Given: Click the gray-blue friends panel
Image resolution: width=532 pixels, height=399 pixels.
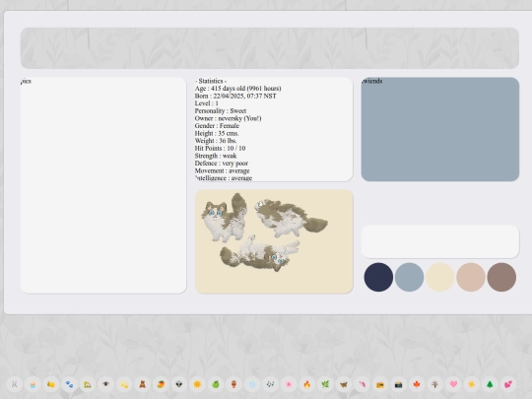Looking at the screenshot, I should (440, 129).
